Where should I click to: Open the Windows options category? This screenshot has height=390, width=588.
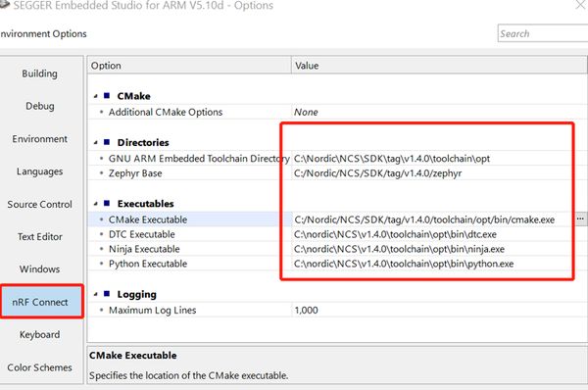(x=40, y=268)
